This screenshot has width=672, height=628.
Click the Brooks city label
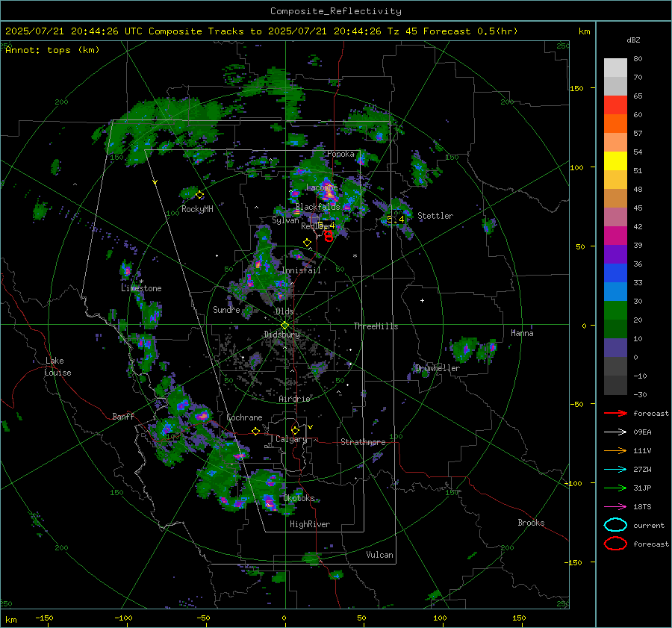[x=531, y=523]
